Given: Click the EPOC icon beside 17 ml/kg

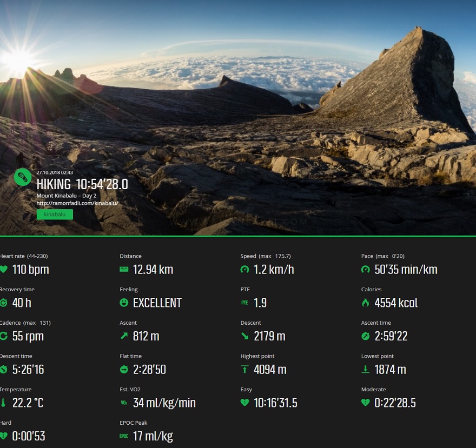Looking at the screenshot, I should pos(124,436).
